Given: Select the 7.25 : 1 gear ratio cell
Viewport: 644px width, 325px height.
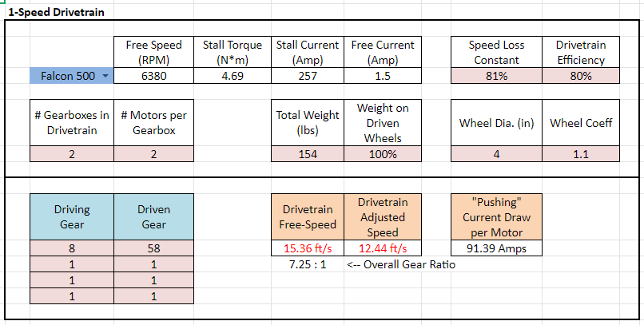Looking at the screenshot, I should 308,264.
